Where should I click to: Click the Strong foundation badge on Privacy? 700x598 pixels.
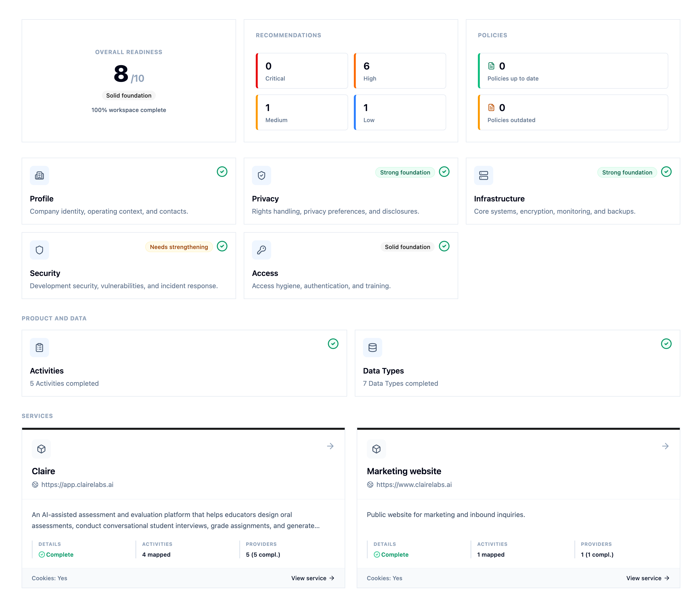pos(405,172)
